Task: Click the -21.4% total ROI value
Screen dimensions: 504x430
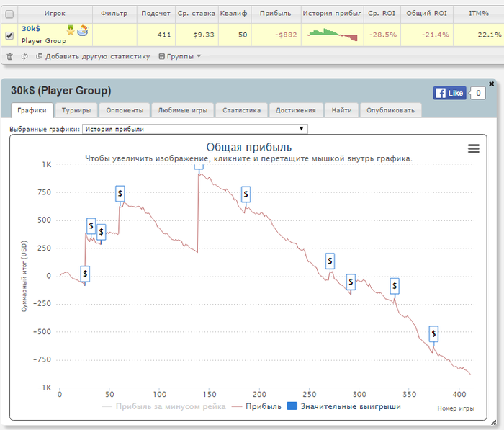Action: [x=435, y=35]
